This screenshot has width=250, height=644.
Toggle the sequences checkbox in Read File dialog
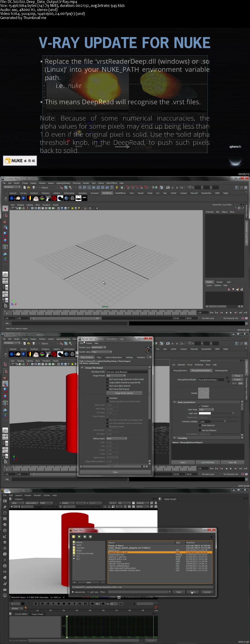tap(73, 592)
